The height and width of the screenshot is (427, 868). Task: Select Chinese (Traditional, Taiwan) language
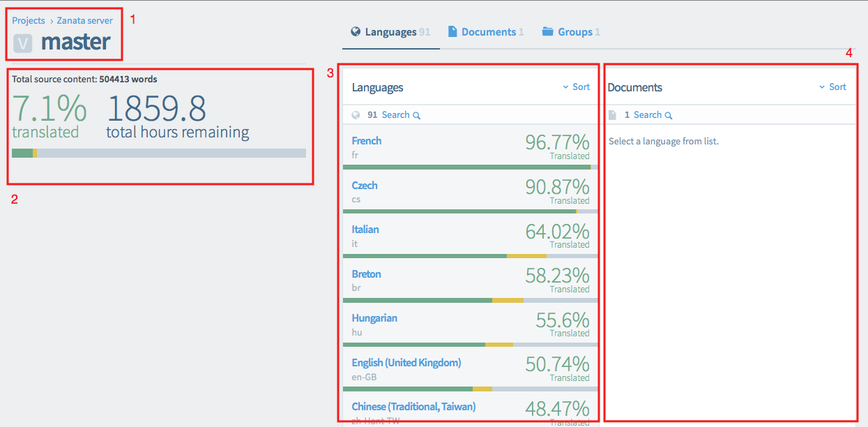(x=471, y=410)
